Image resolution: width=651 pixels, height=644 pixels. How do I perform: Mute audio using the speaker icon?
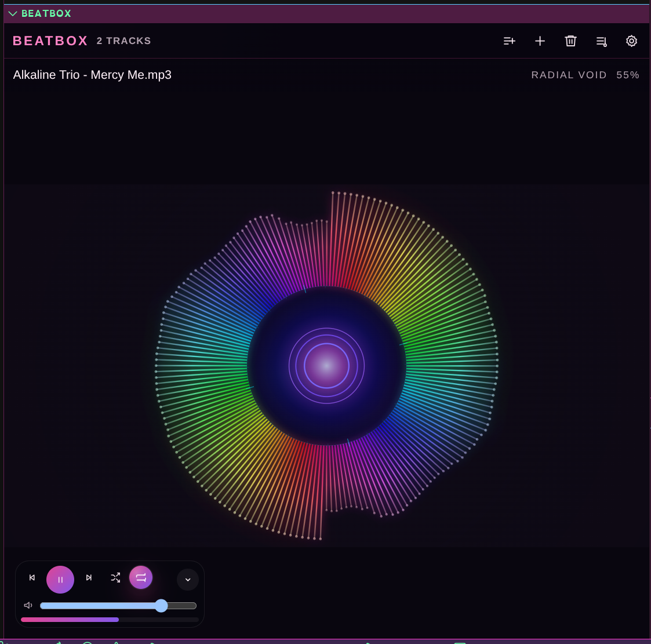pos(28,605)
